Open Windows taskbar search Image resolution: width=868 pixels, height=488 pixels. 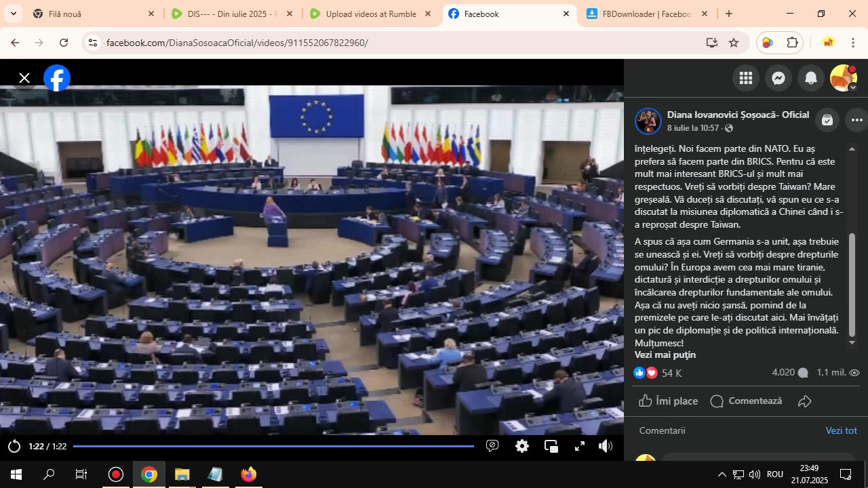49,474
